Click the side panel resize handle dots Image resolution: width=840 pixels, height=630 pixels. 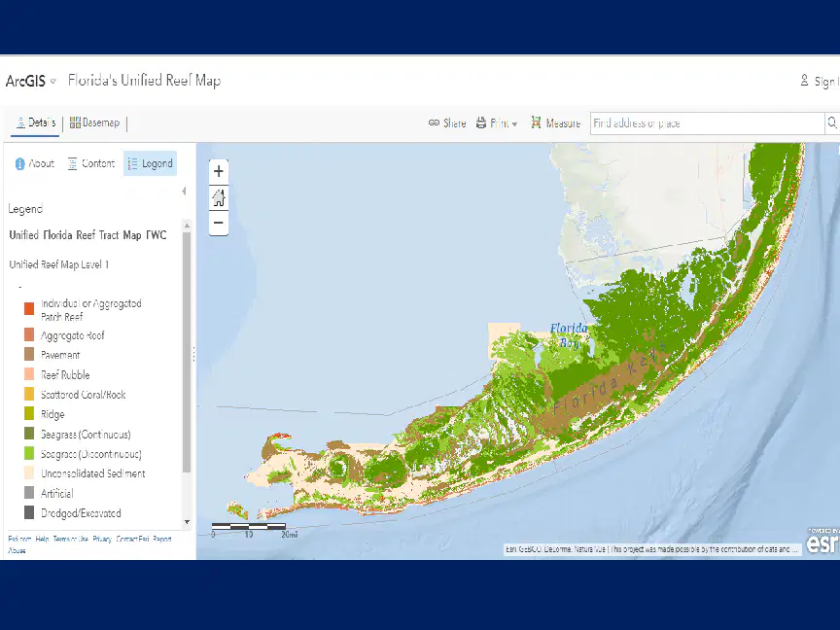193,354
